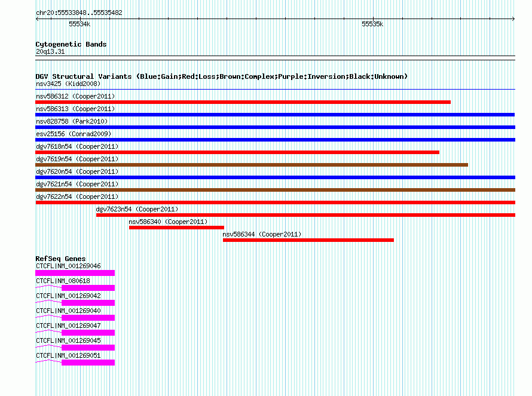Open dgv7622n54 (Cooper2011) label
Viewport: 532px width, 396px height.
point(77,197)
